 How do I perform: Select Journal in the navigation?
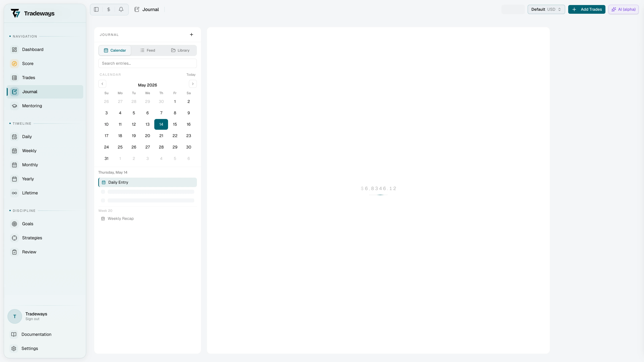click(x=45, y=92)
